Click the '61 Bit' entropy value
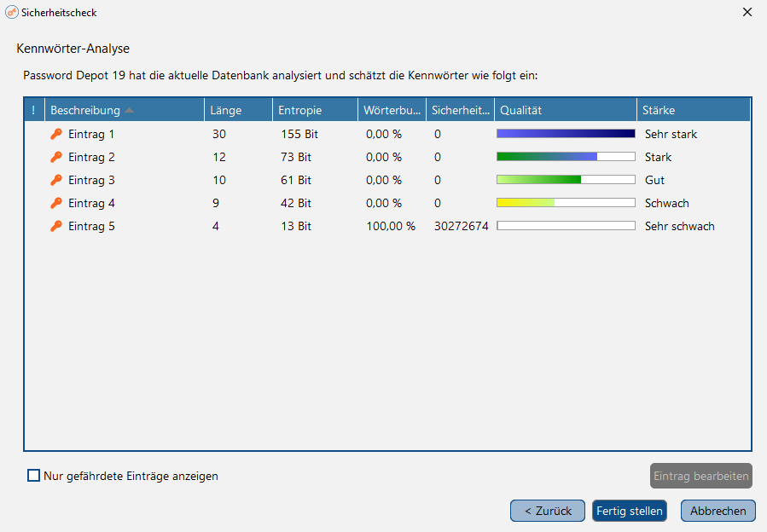Viewport: 767px width, 532px height. click(296, 180)
